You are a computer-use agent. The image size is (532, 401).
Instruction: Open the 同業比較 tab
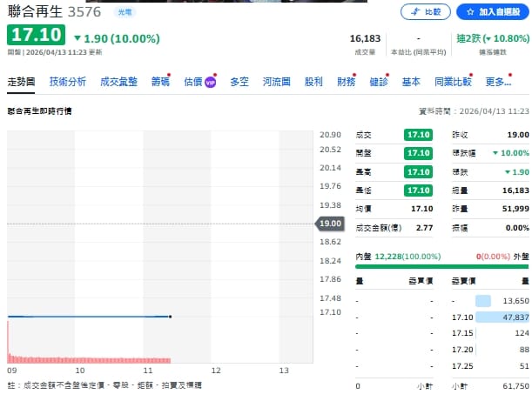(x=452, y=82)
